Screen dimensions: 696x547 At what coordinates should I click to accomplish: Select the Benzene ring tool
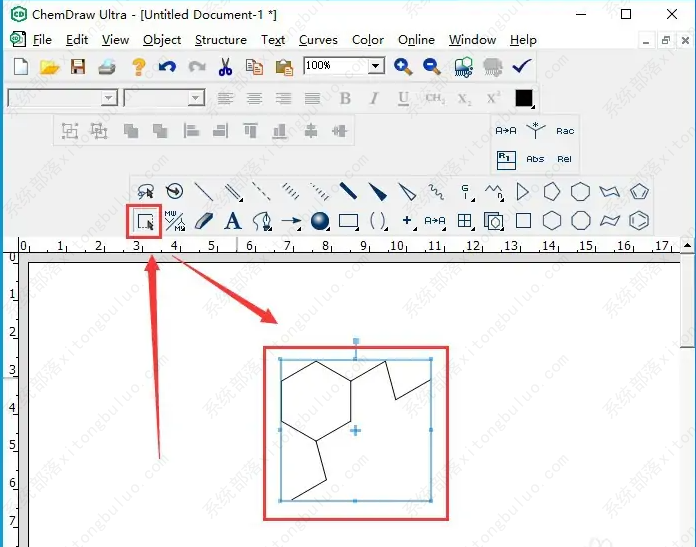point(639,221)
